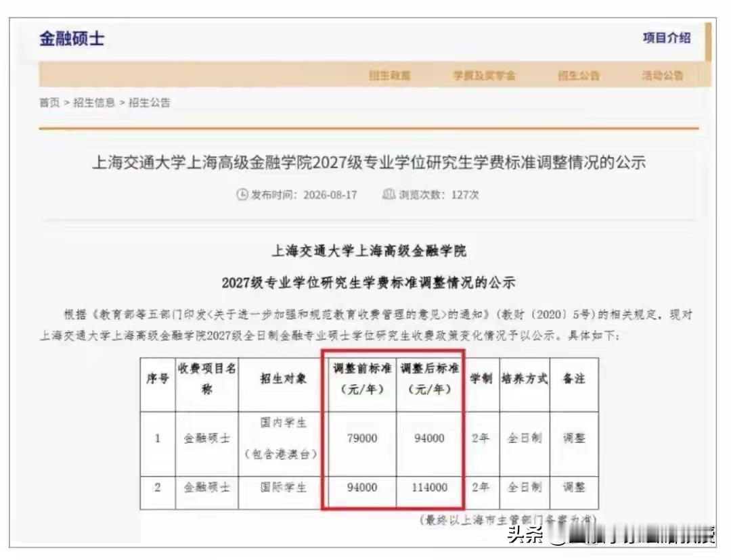Click the 79000 fee value
Image resolution: width=731 pixels, height=560 pixels.
(x=362, y=438)
